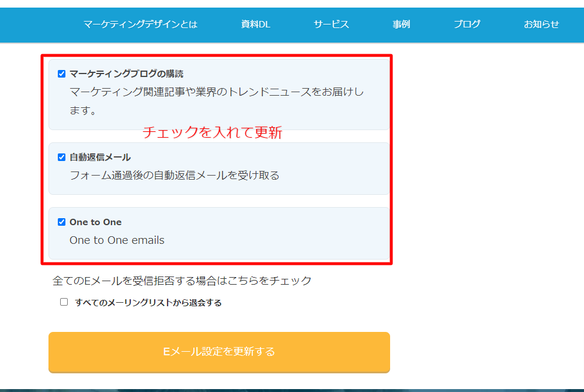Open the ブログ navigation item
This screenshot has width=584, height=392.
(x=467, y=24)
